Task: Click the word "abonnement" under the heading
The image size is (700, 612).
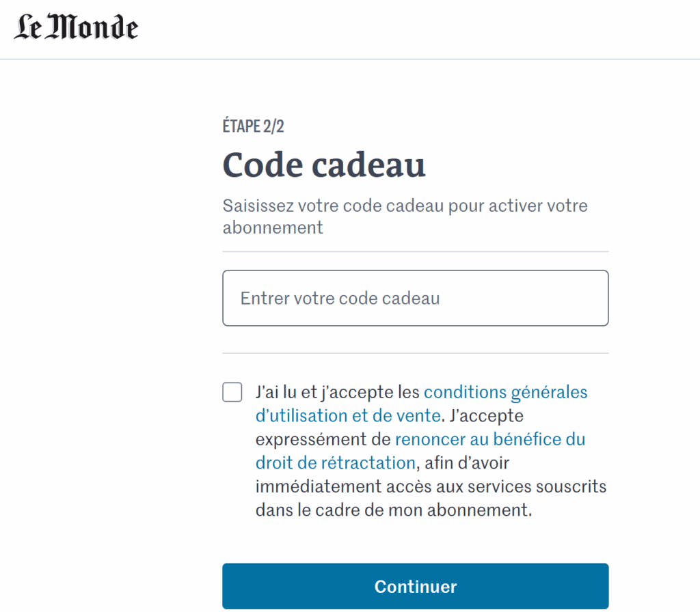Action: (273, 227)
